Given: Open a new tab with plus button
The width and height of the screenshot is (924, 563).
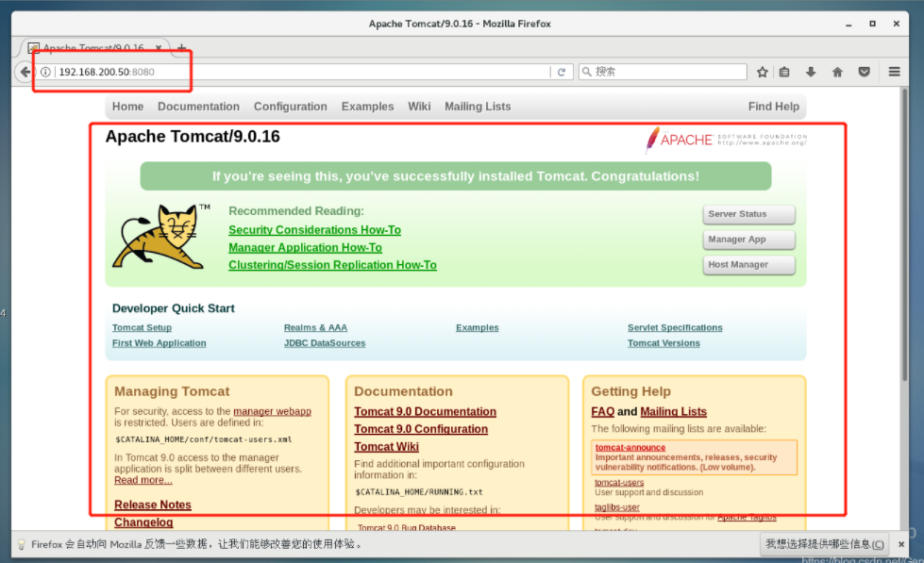Looking at the screenshot, I should tap(181, 48).
